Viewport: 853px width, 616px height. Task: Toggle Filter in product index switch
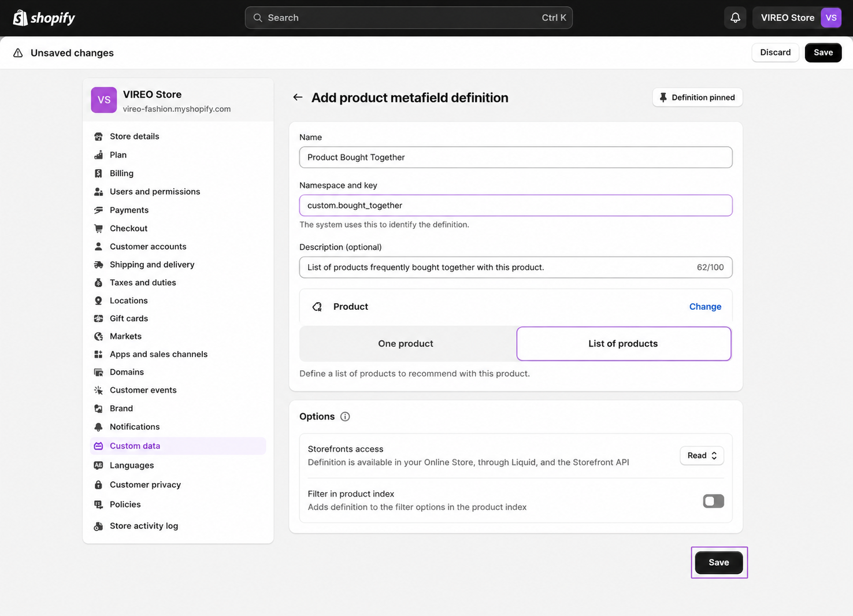click(x=713, y=501)
